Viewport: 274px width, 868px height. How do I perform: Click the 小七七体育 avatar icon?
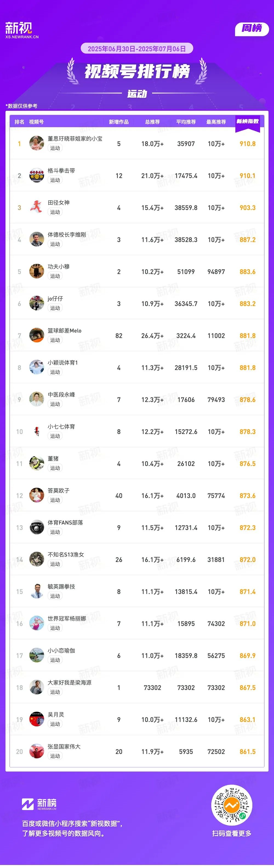[36, 431]
